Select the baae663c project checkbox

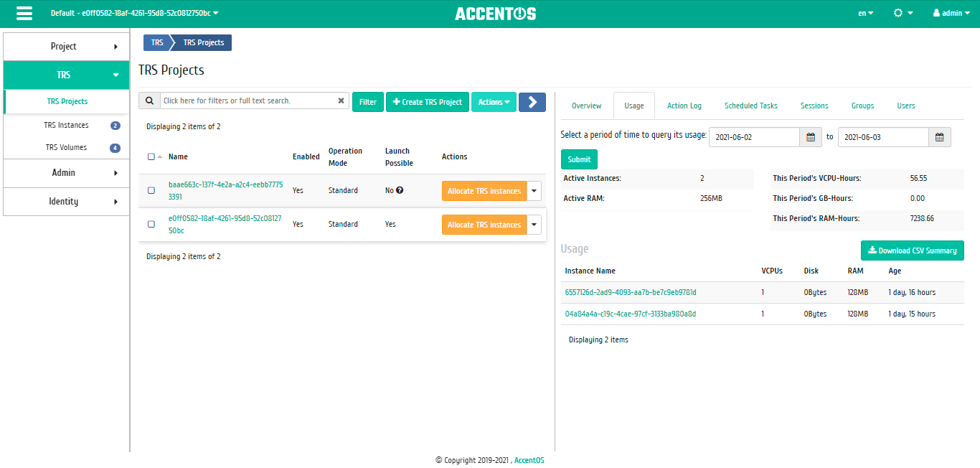[x=151, y=190]
